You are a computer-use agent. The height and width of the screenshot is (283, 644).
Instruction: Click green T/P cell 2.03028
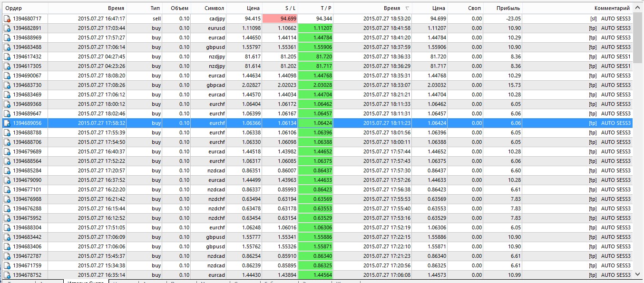coord(316,85)
